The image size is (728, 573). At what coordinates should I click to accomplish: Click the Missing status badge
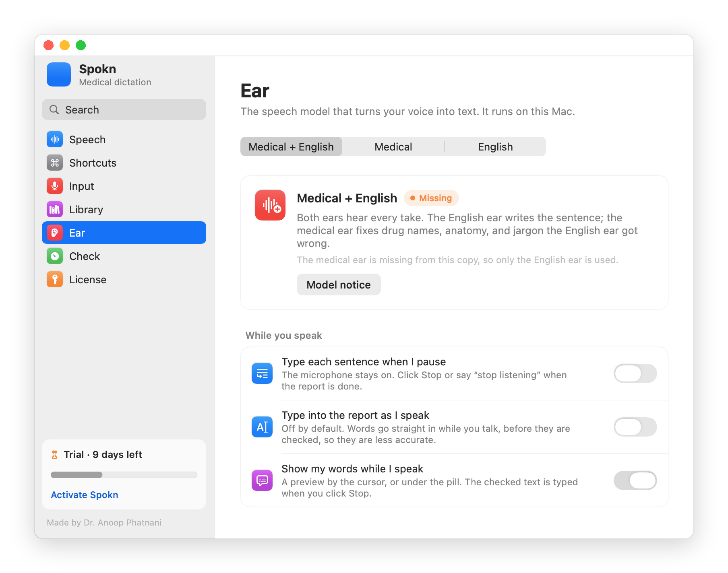431,198
